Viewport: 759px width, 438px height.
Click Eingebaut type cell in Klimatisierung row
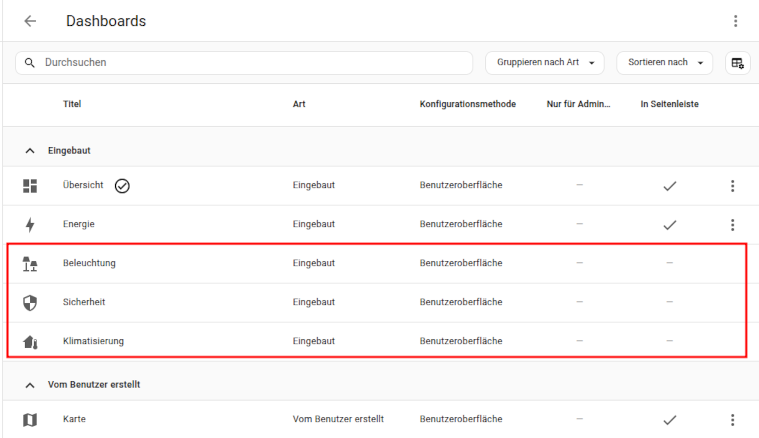(x=314, y=341)
